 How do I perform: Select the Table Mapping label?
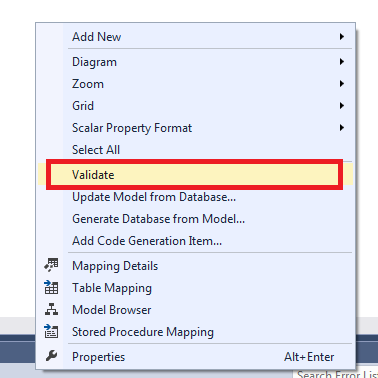tap(112, 288)
